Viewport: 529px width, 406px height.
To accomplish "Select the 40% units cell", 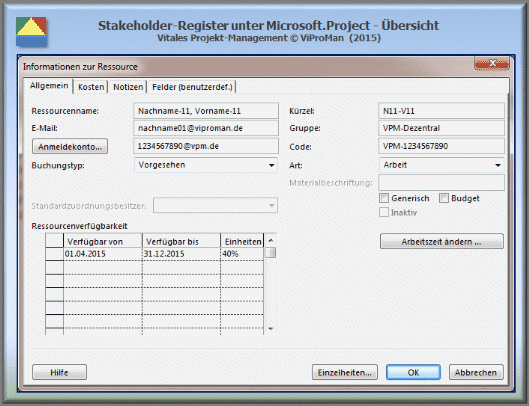I will (242, 254).
